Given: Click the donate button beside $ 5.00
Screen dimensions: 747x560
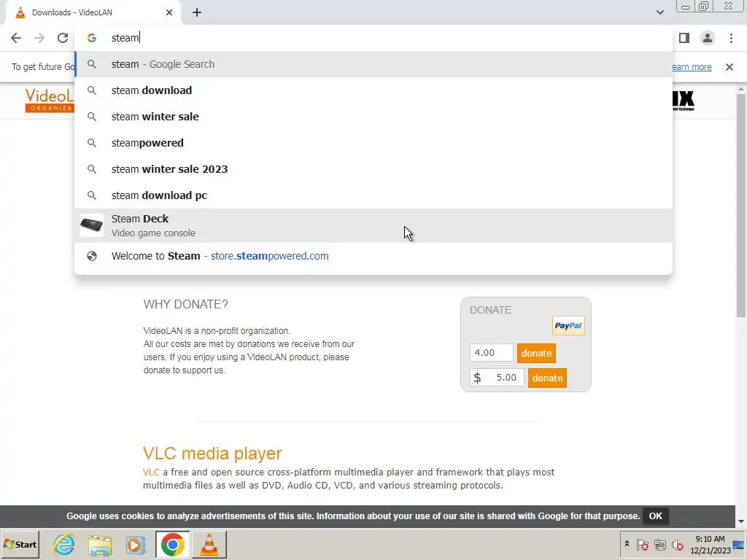Looking at the screenshot, I should pyautogui.click(x=547, y=378).
